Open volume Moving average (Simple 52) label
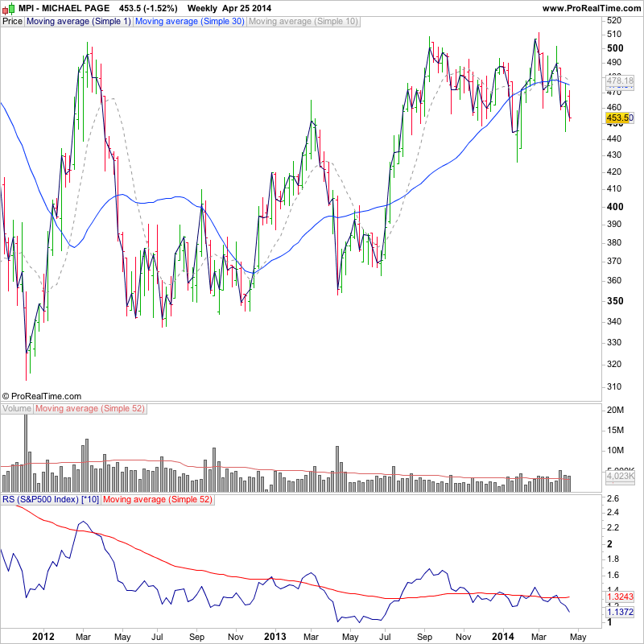 [x=90, y=409]
